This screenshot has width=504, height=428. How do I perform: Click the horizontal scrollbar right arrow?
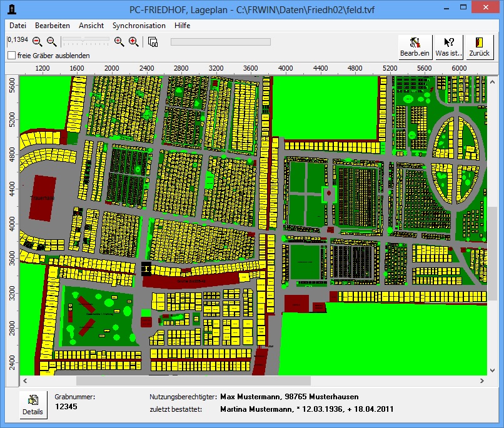click(x=481, y=381)
